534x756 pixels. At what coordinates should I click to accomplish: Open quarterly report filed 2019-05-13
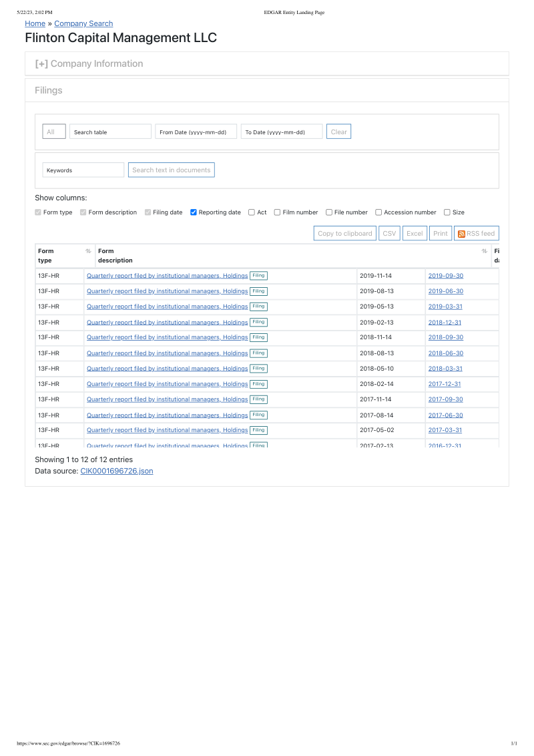[x=168, y=307]
